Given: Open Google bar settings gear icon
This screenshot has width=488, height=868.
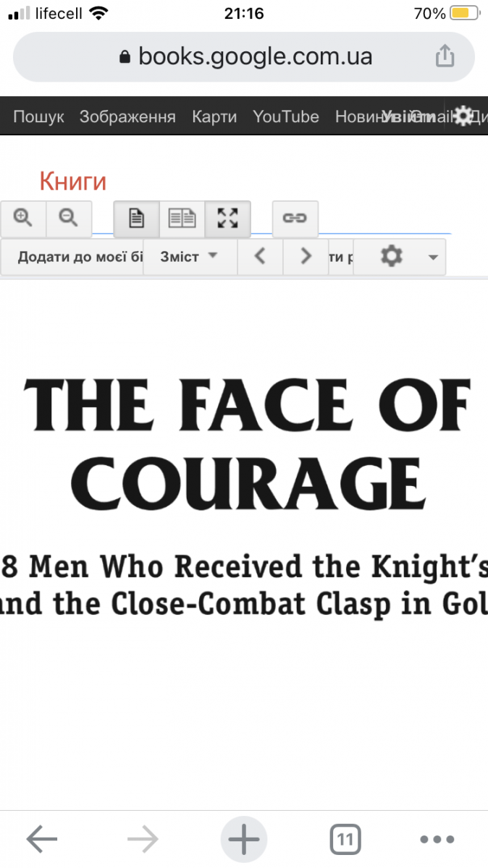Looking at the screenshot, I should 463,116.
